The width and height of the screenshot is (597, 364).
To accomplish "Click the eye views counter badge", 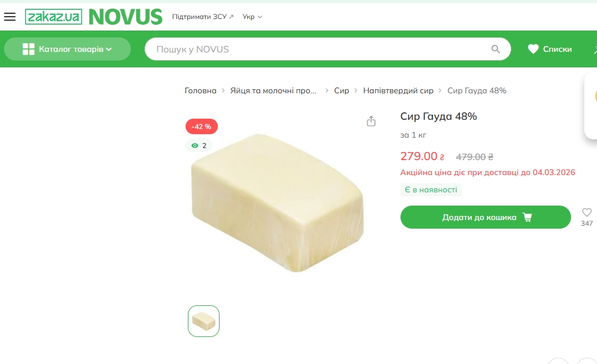I will click(199, 146).
